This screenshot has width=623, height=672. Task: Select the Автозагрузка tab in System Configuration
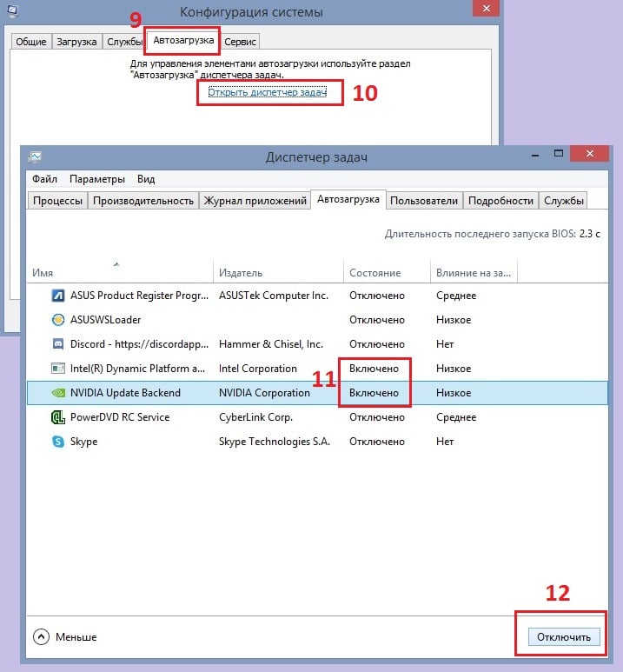point(183,40)
